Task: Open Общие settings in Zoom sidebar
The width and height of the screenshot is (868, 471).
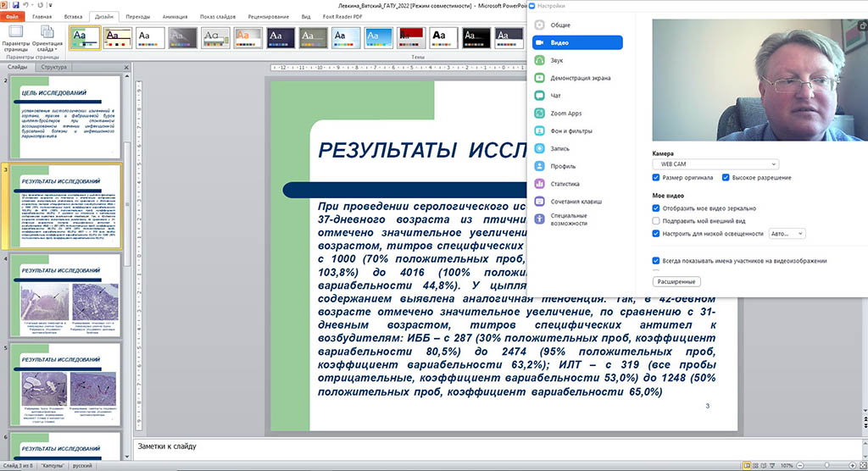Action: pos(577,25)
